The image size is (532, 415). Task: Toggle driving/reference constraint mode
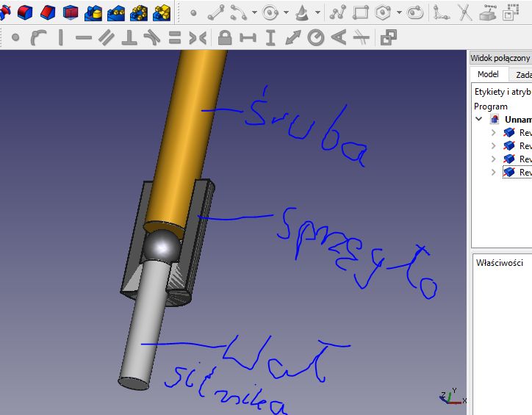coord(389,37)
